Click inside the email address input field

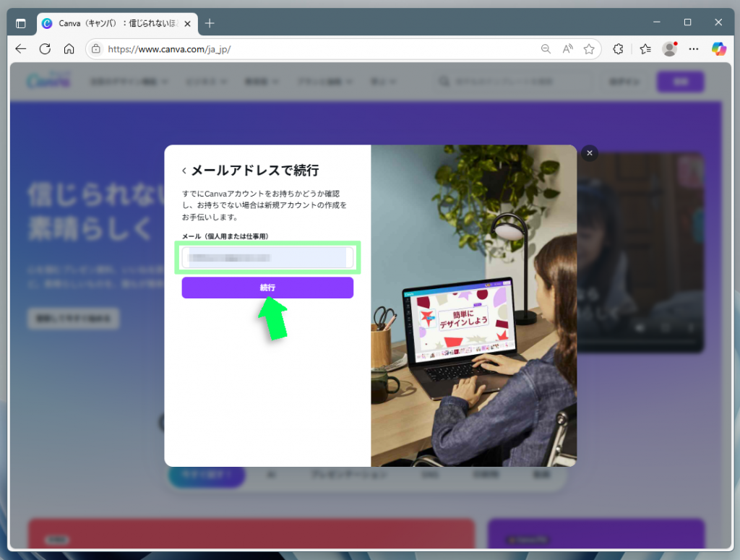coord(267,258)
